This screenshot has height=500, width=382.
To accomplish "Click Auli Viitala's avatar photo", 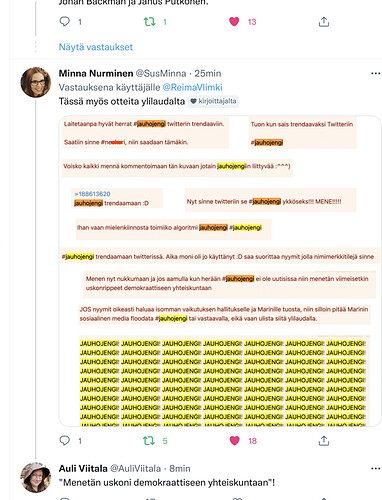I will pos(36,477).
